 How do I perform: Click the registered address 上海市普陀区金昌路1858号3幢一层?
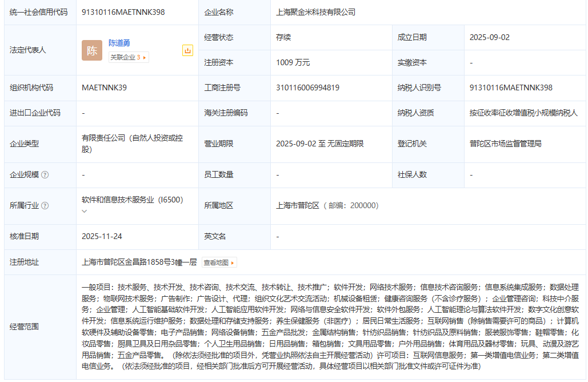[139, 262]
